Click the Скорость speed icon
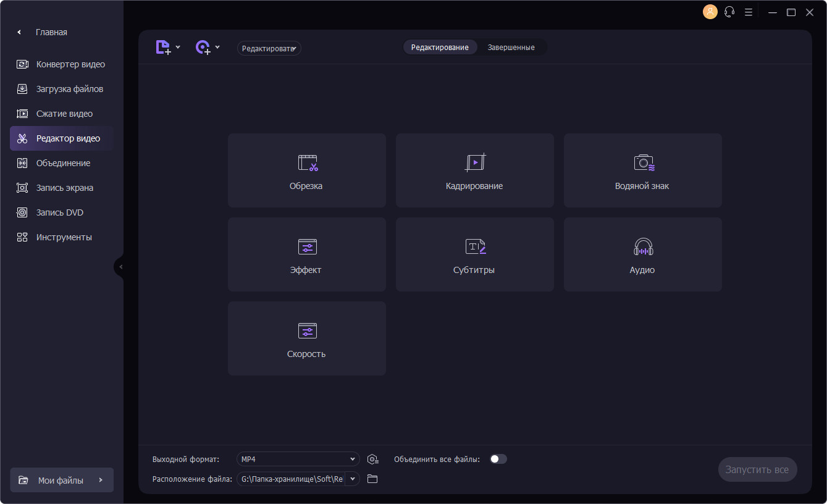 click(307, 331)
